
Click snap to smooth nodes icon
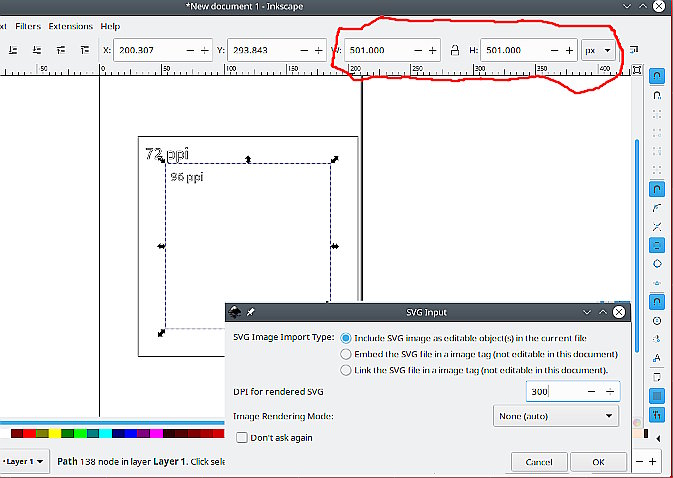pyautogui.click(x=657, y=264)
